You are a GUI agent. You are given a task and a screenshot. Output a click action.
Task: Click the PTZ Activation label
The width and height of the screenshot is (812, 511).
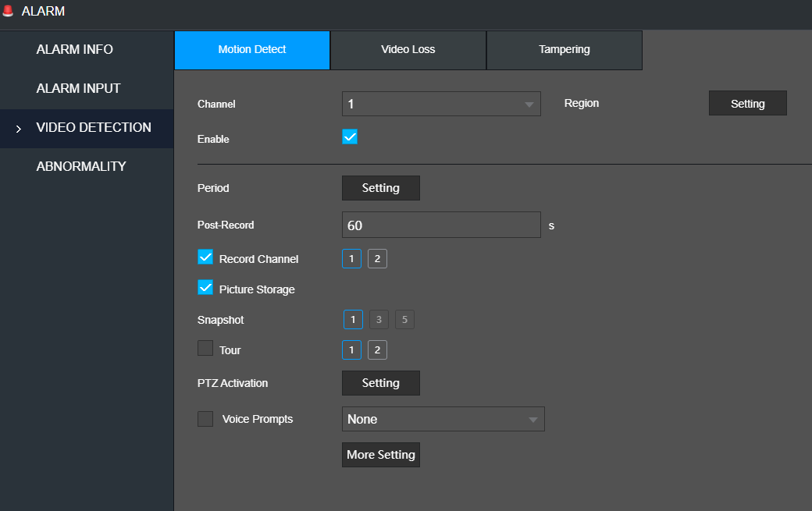[x=233, y=383]
